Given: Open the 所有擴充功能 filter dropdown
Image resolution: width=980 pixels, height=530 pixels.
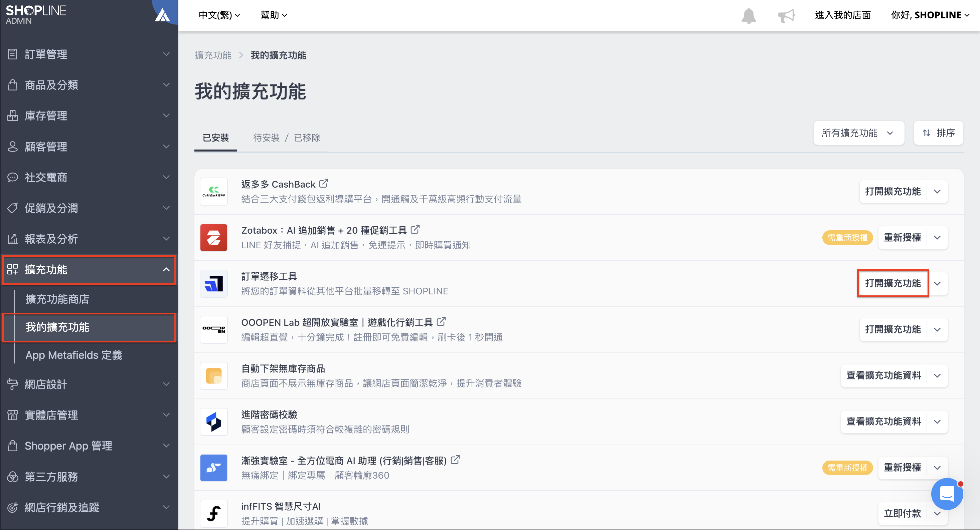Looking at the screenshot, I should pos(859,133).
